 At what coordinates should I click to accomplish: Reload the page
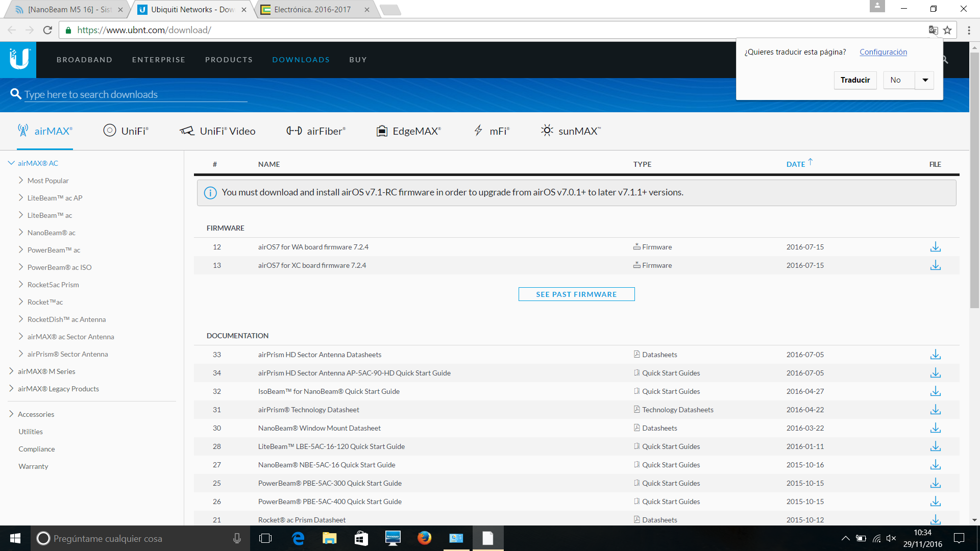(47, 30)
